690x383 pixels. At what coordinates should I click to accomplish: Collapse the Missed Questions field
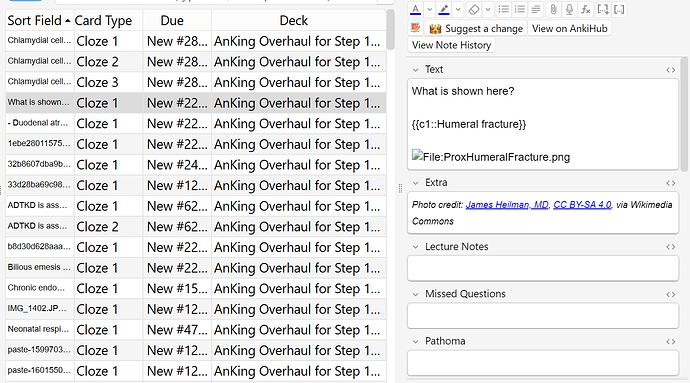415,294
